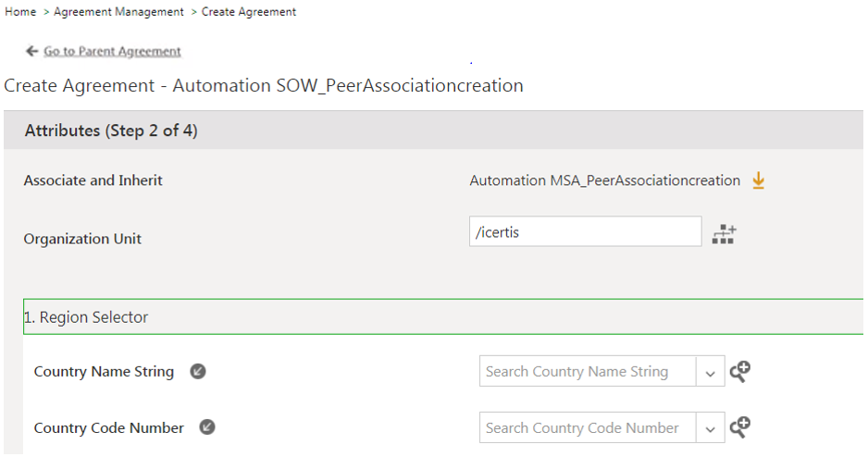
Task: Focus the Search Country Name String field
Action: [x=587, y=372]
